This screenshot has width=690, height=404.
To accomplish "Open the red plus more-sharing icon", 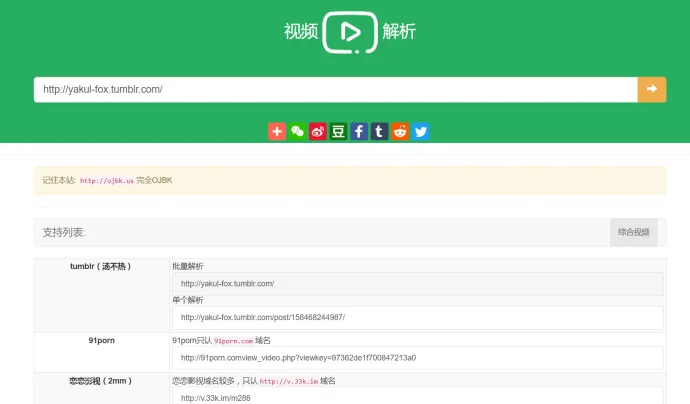I will click(x=277, y=131).
